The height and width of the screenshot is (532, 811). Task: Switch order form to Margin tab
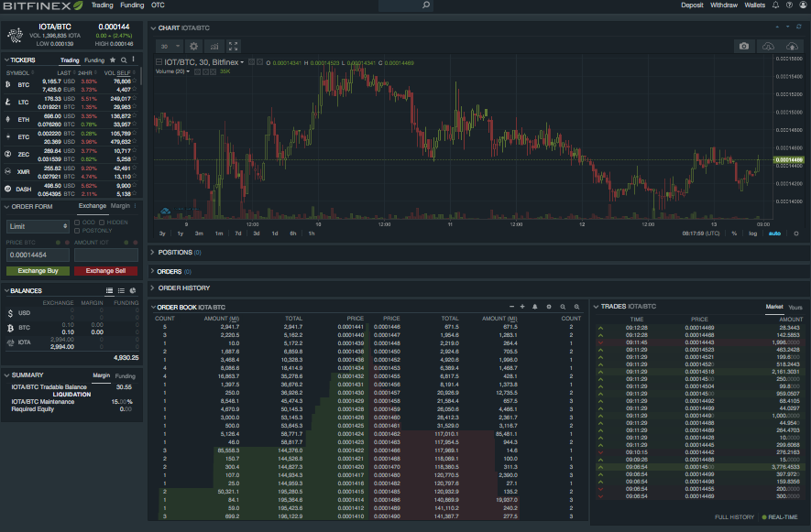point(120,206)
